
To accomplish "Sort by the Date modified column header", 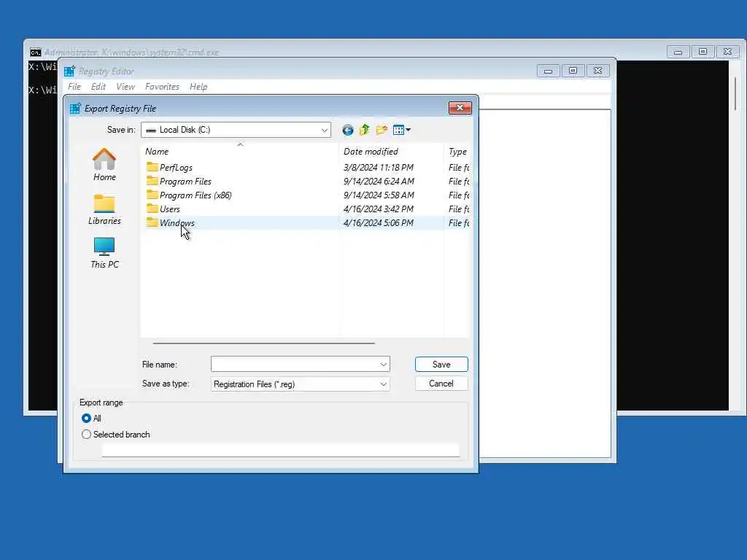I will coord(392,152).
